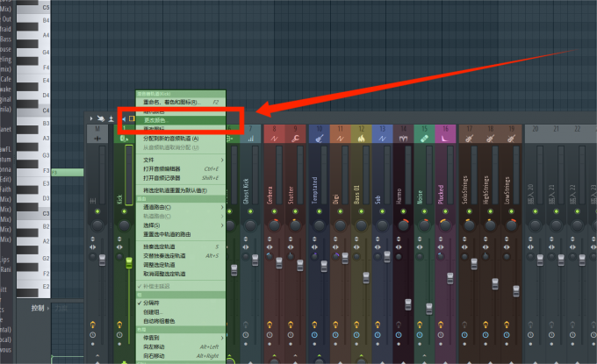The image size is (597, 364).
Task: Toggle mute LED on Master track
Action: click(97, 211)
